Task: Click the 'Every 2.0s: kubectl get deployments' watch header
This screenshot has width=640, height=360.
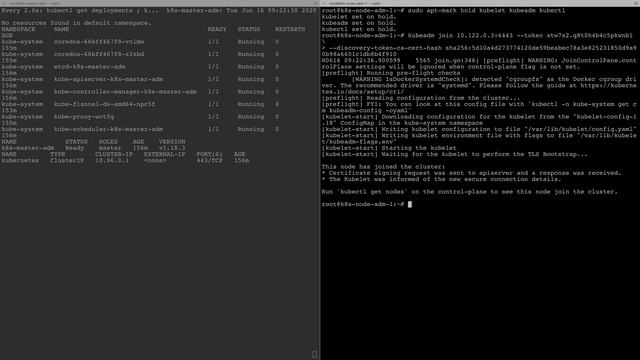Action: 80,11
